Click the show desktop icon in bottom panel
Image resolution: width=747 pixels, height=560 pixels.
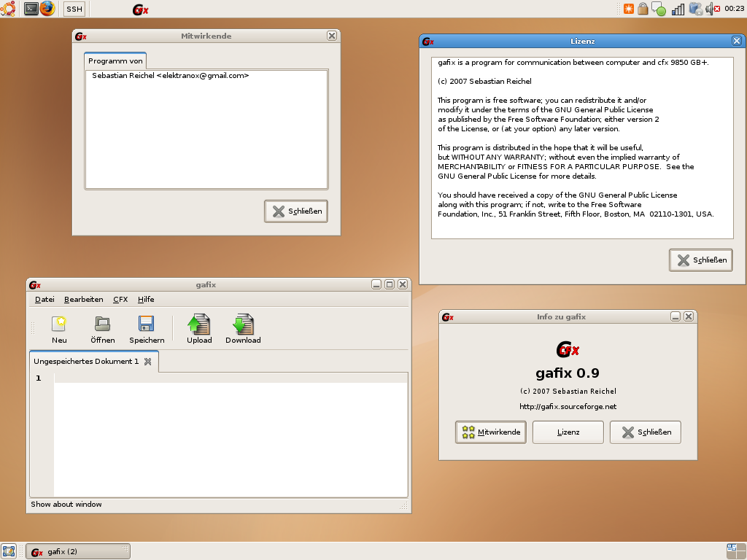(9, 551)
